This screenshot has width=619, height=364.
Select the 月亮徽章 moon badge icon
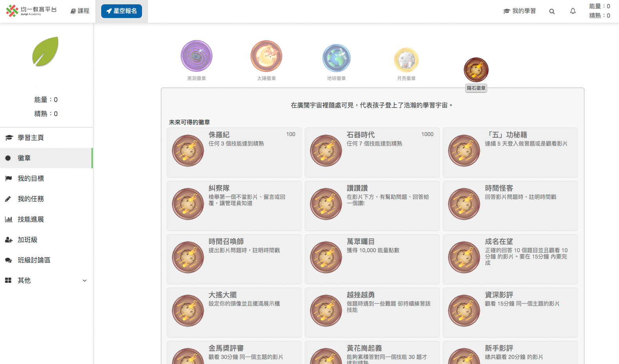click(406, 60)
